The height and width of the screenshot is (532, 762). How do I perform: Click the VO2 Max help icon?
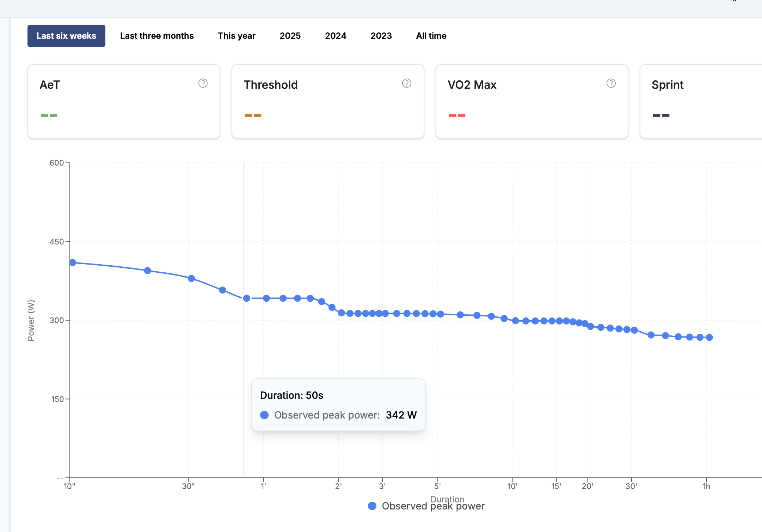tap(611, 83)
